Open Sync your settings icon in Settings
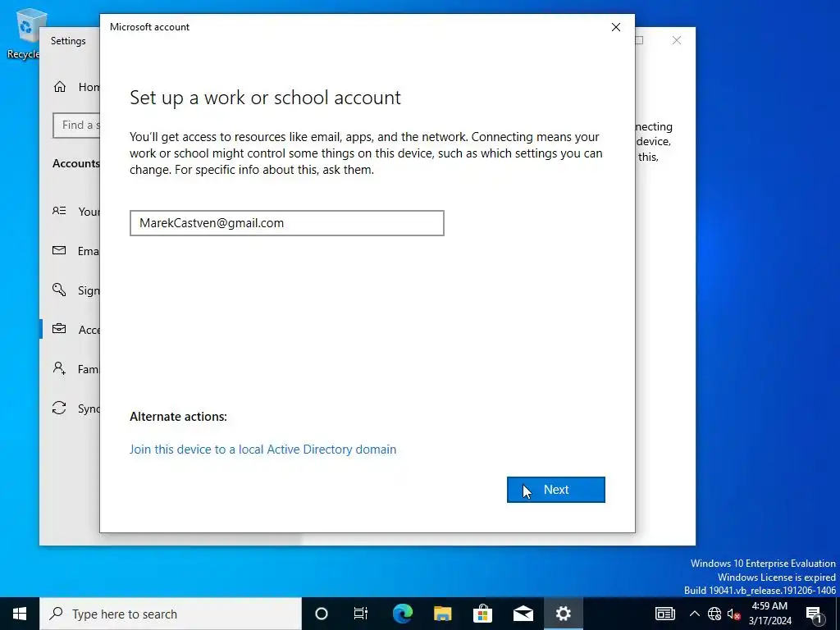Viewport: 840px width, 630px height. click(59, 409)
